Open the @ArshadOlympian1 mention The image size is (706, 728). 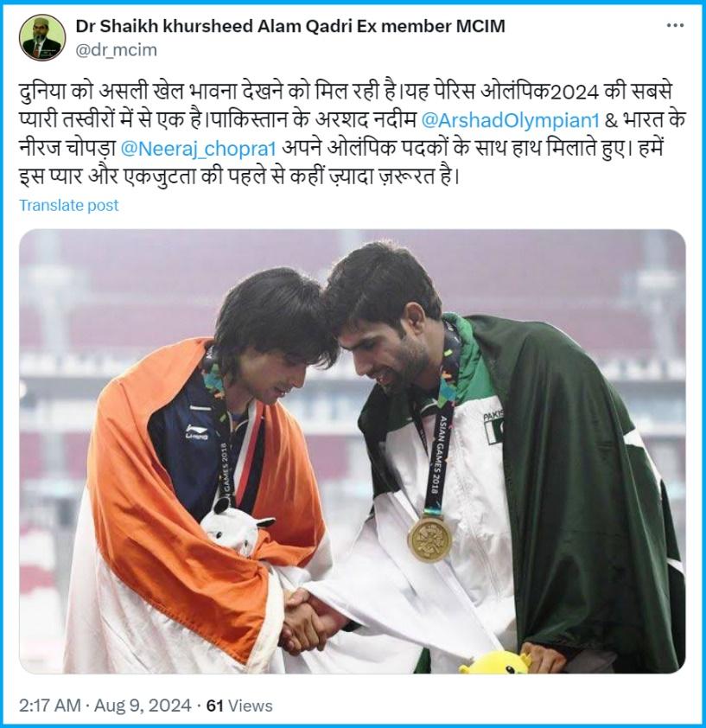tap(511, 120)
